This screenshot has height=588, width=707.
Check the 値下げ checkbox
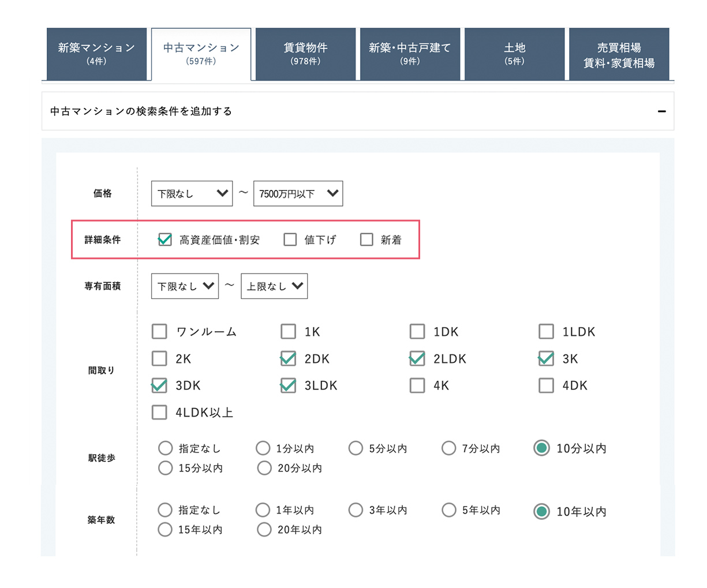point(290,239)
